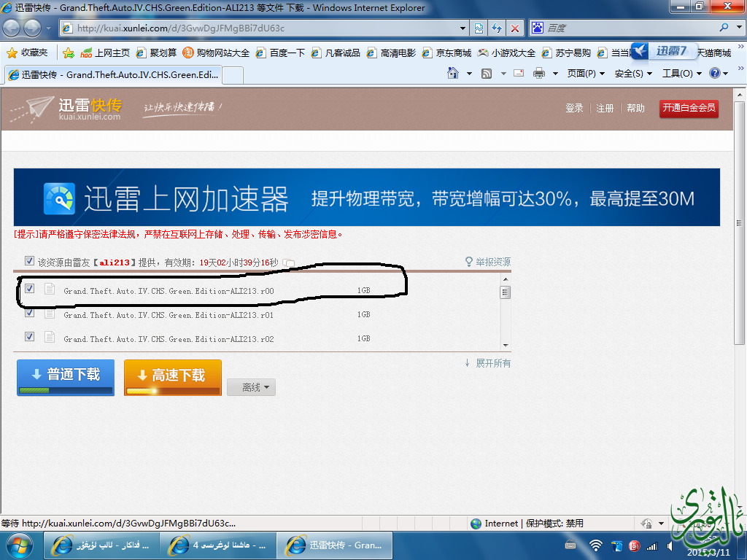Open the 购物网站大全 favorites link

coord(216,52)
